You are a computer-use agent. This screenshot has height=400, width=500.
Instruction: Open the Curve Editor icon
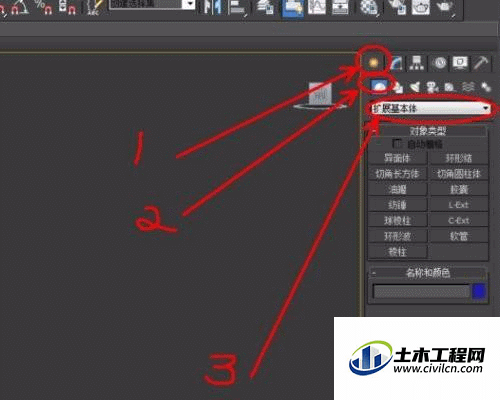tap(316, 7)
